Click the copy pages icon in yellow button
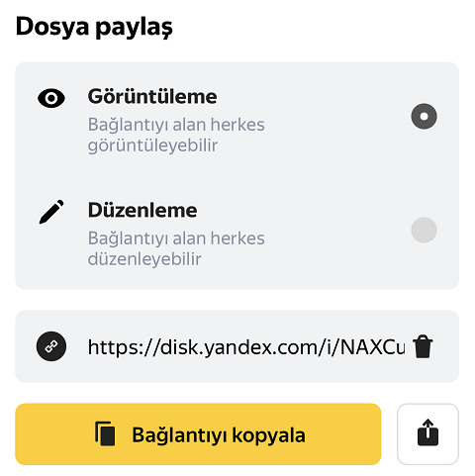This screenshot has width=475, height=476. click(105, 433)
